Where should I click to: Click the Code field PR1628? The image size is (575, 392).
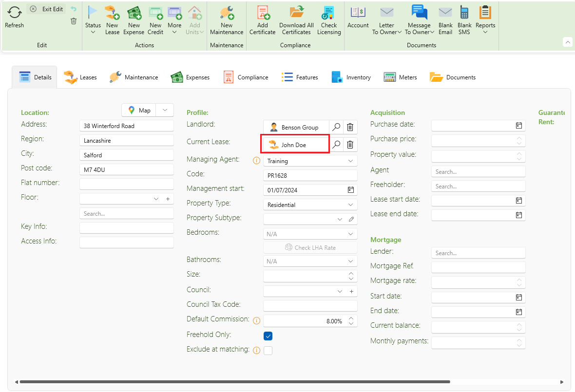[310, 175]
